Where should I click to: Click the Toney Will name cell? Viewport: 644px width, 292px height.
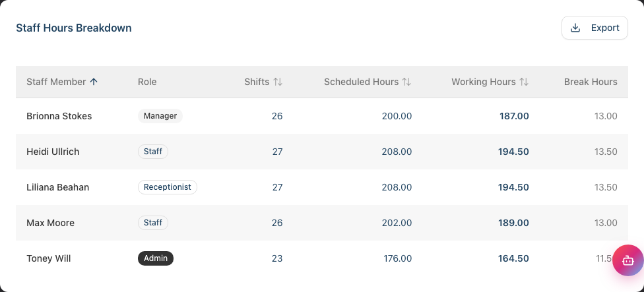(48, 258)
